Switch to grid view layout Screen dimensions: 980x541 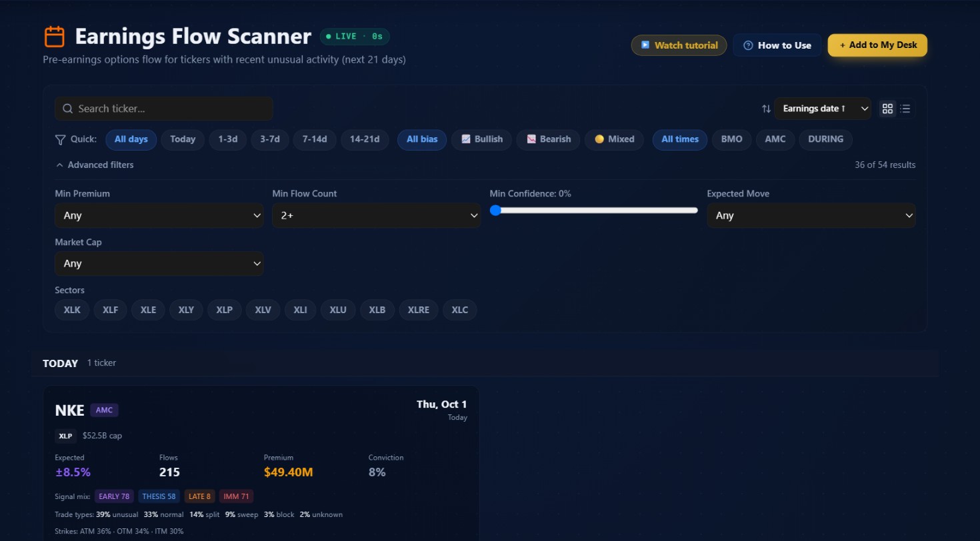[887, 109]
